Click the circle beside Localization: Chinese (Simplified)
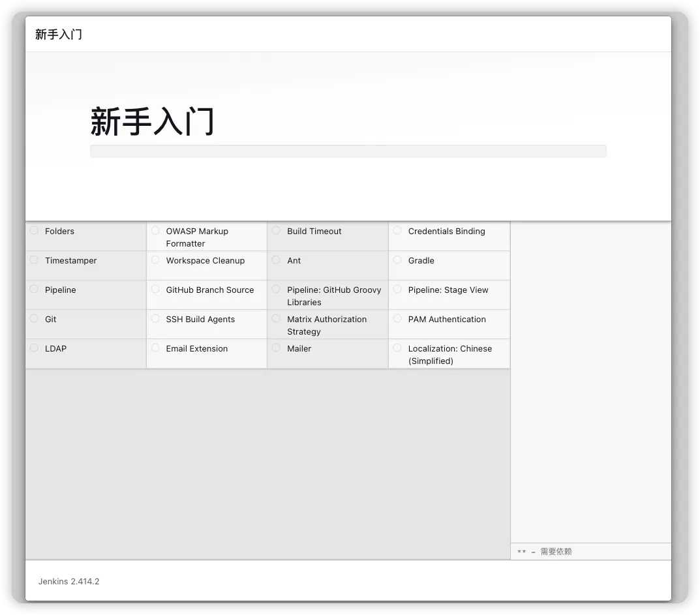This screenshot has width=700, height=615. click(x=397, y=348)
